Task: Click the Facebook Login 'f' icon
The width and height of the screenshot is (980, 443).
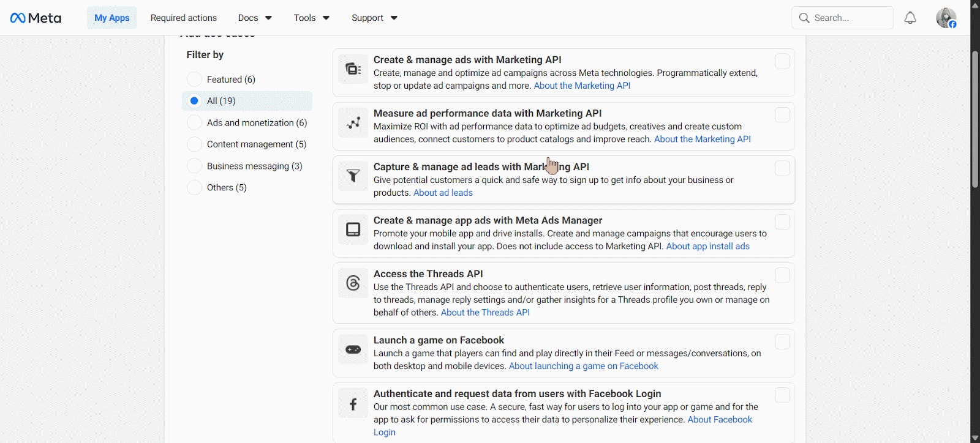Action: (353, 404)
